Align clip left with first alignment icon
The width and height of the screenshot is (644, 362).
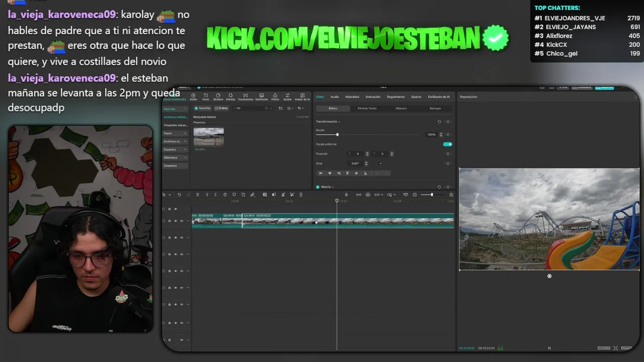point(321,173)
